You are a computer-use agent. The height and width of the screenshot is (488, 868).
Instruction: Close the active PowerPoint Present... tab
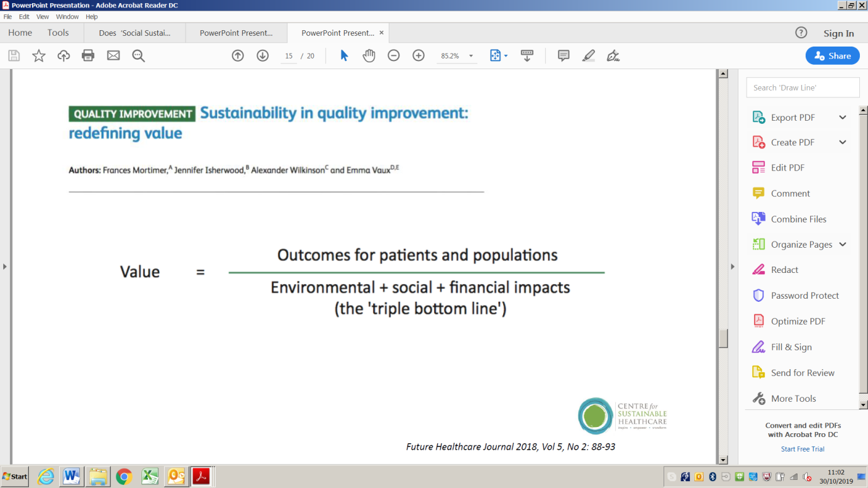[381, 33]
